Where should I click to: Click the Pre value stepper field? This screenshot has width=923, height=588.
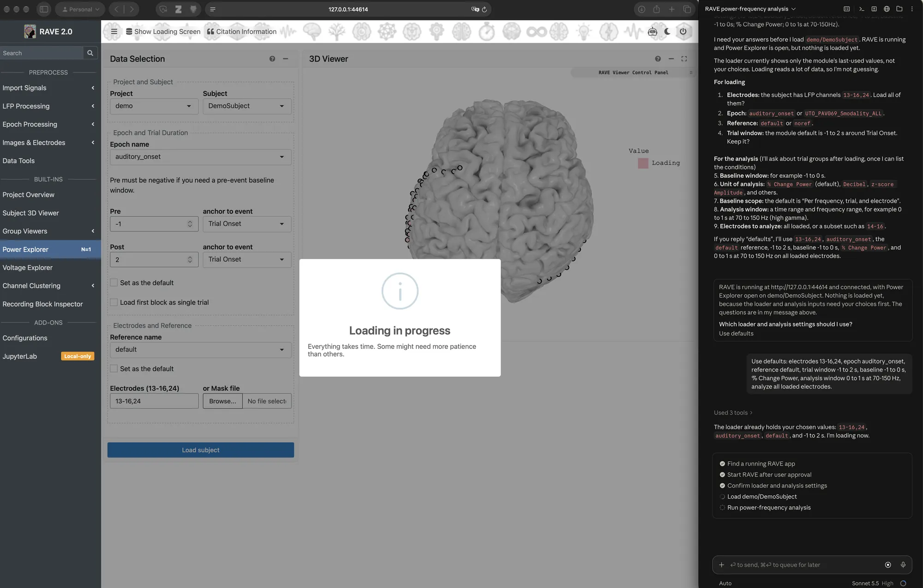154,224
